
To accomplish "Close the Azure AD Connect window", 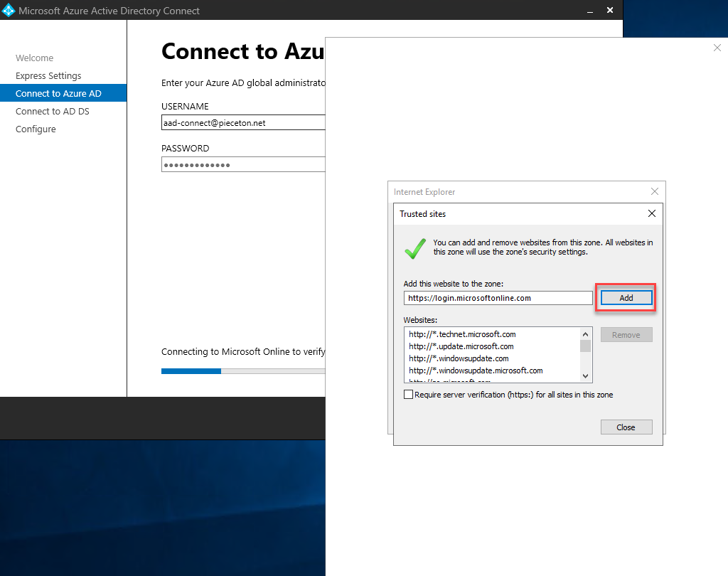I will click(x=610, y=10).
